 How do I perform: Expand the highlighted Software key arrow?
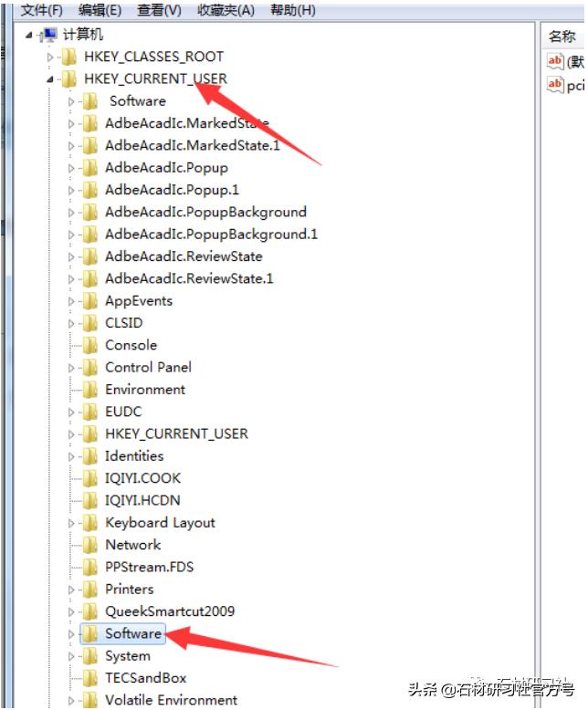71,634
